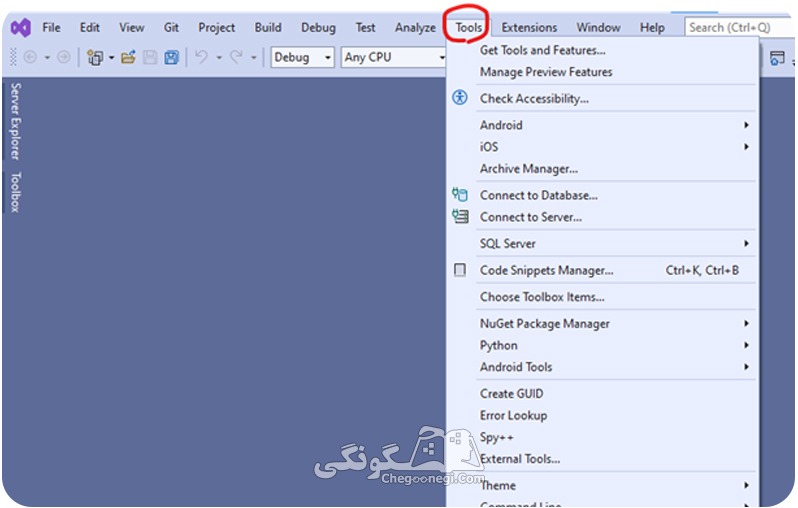
Task: Open the Analyze menu
Action: pos(415,27)
